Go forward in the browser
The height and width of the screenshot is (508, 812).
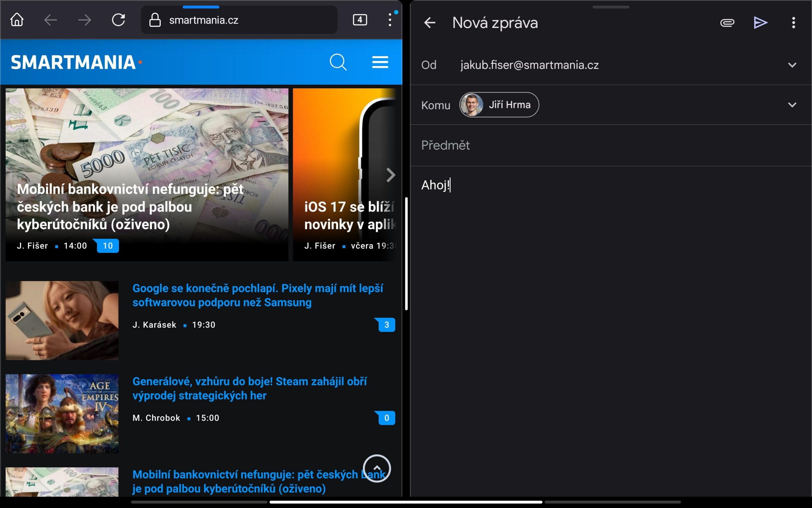[x=84, y=20]
